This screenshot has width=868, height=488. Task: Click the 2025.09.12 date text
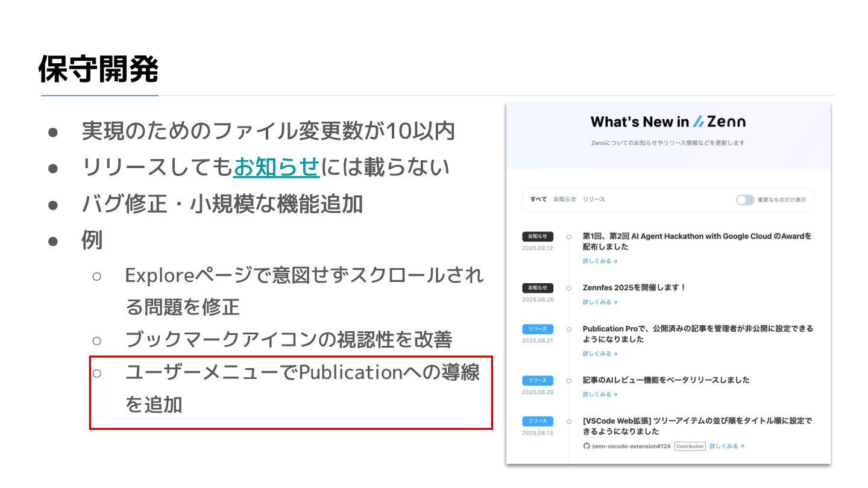point(538,248)
